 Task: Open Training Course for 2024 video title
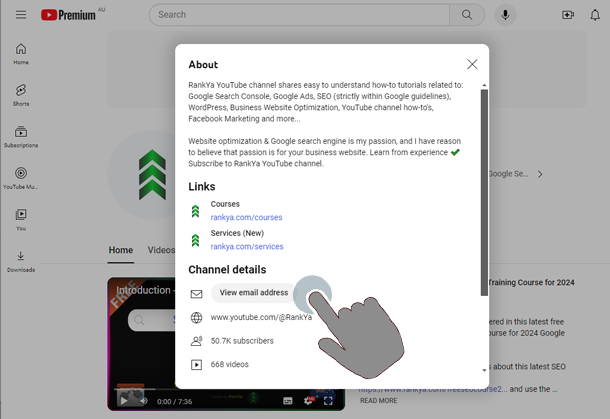click(x=531, y=282)
